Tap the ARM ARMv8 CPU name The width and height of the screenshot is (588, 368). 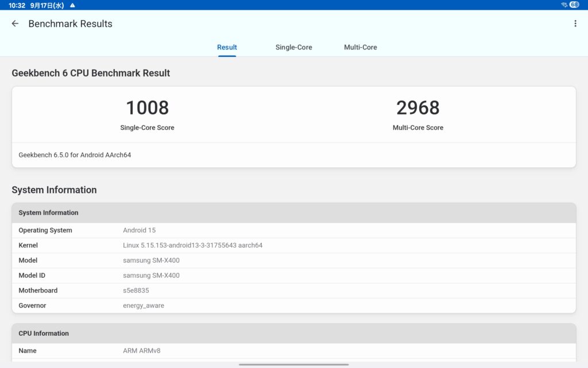pos(142,351)
